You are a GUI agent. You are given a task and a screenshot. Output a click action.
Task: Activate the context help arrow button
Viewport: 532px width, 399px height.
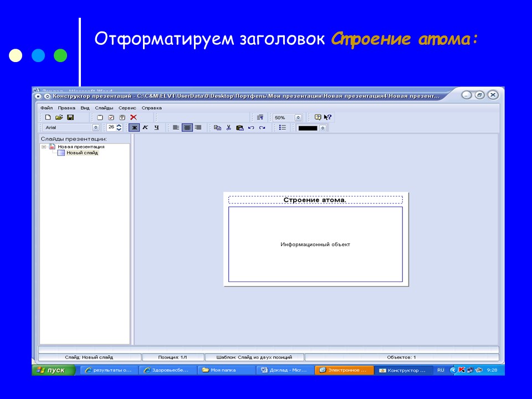[x=327, y=117]
